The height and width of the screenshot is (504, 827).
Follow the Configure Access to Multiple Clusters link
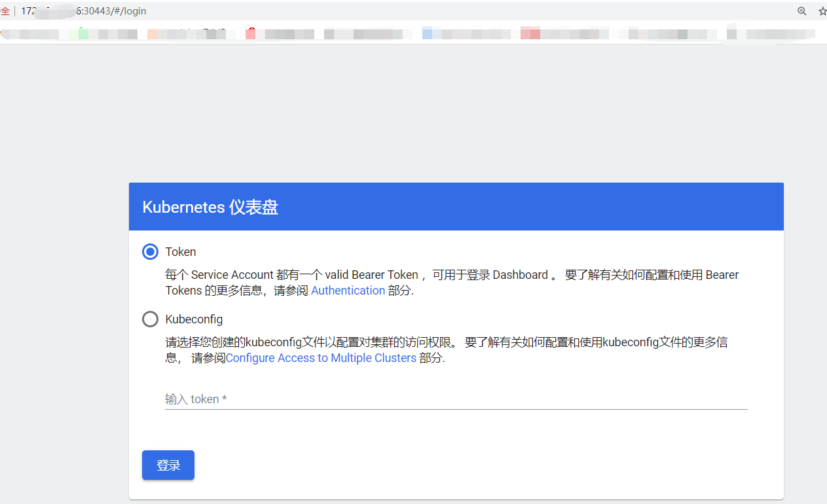pyautogui.click(x=320, y=357)
